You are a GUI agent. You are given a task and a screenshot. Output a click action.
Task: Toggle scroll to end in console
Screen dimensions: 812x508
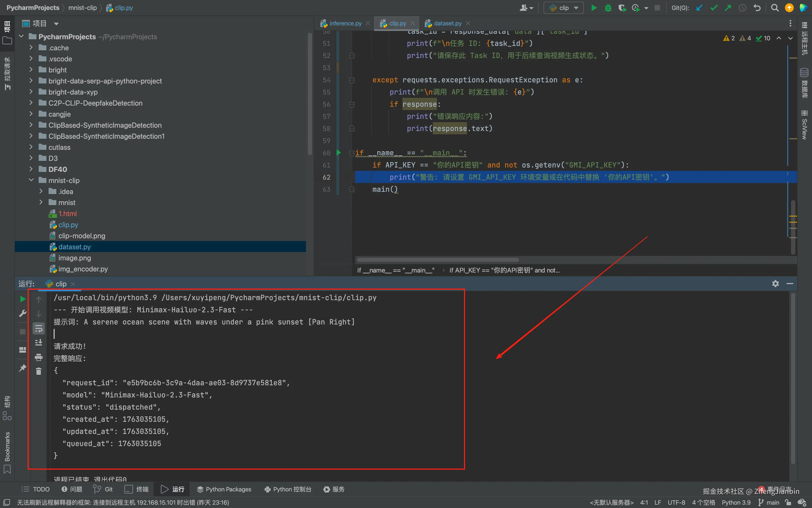point(39,343)
